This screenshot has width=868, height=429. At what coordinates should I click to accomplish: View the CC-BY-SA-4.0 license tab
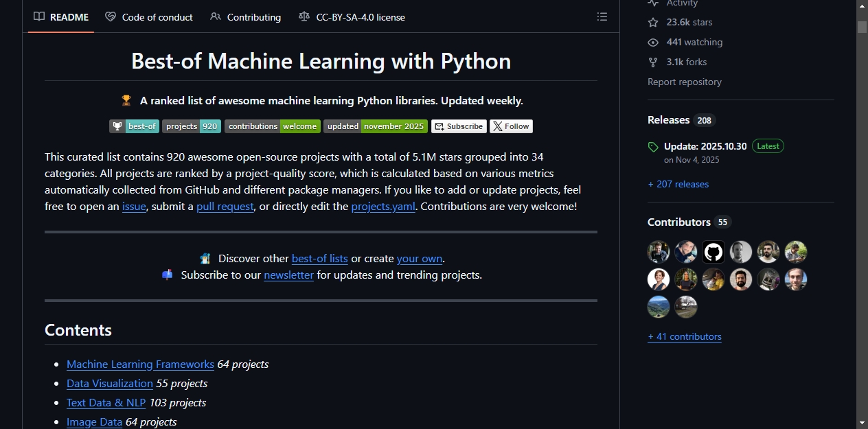click(352, 17)
